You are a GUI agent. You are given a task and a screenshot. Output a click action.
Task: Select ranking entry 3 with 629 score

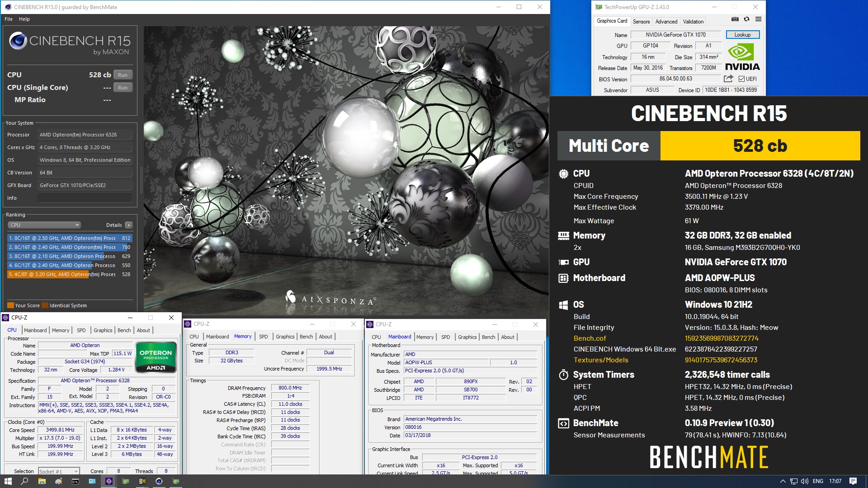(70, 256)
